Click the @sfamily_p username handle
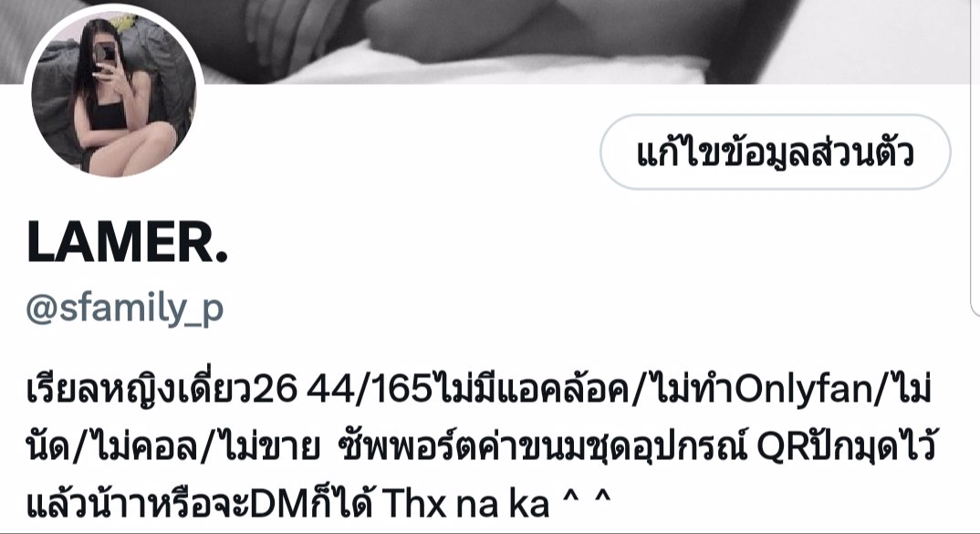Image resolution: width=980 pixels, height=534 pixels. 124,309
